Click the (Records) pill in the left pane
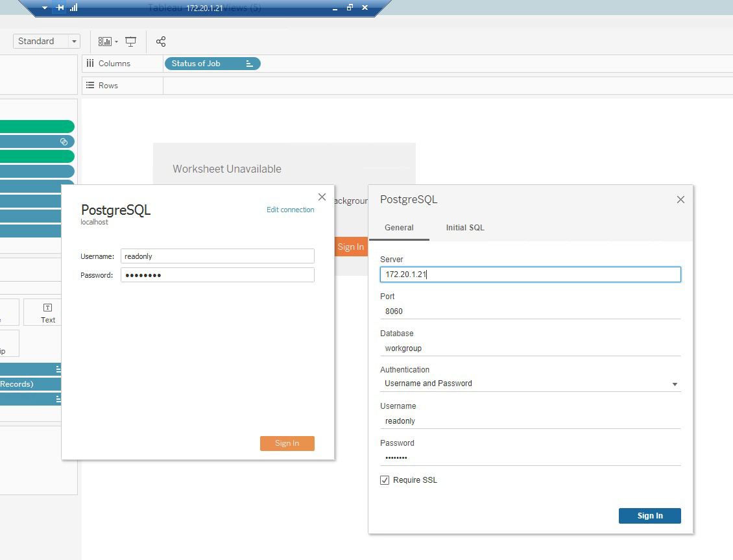This screenshot has width=733, height=560. click(x=30, y=384)
